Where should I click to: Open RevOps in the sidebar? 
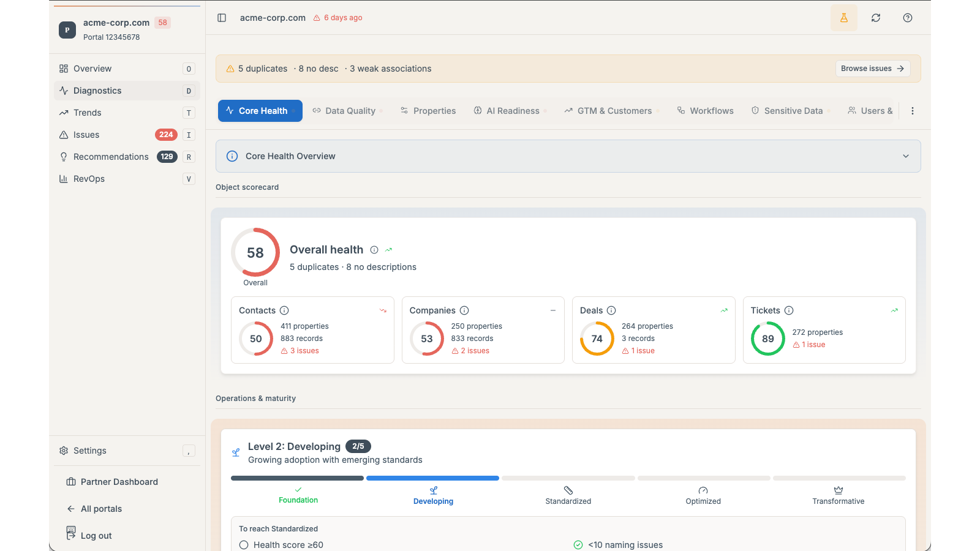[x=127, y=179]
